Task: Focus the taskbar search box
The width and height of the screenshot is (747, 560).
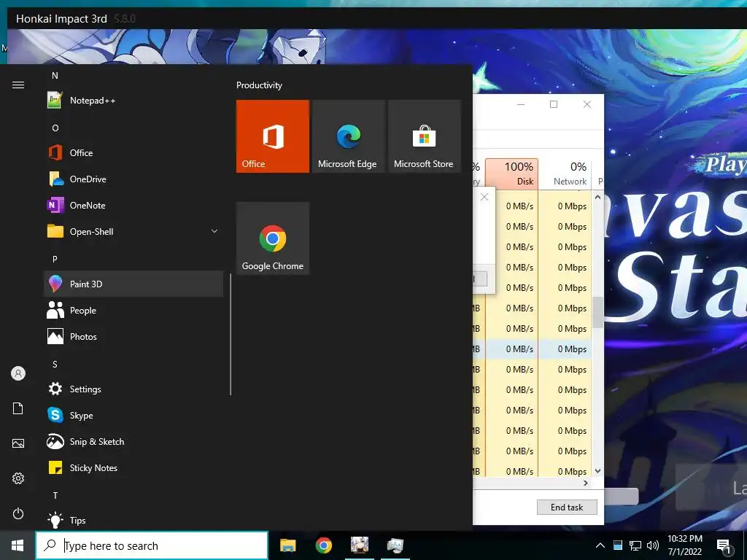Action: 152,545
